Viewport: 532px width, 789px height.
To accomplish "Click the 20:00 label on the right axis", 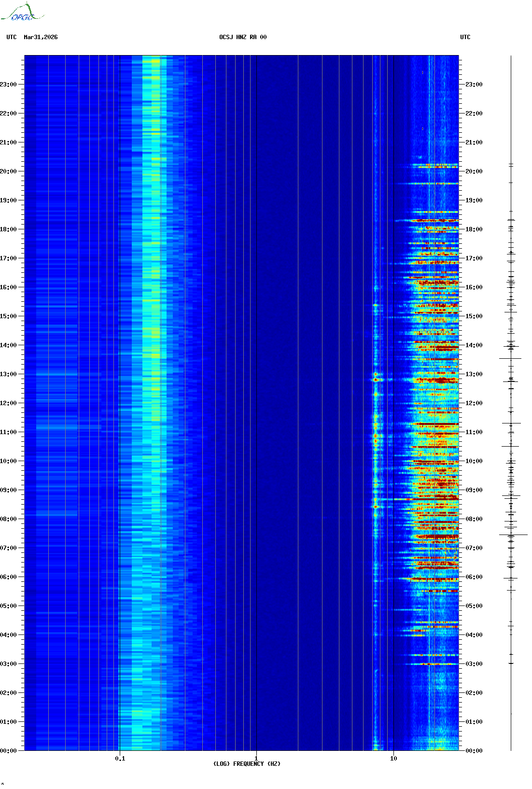I will pos(474,171).
